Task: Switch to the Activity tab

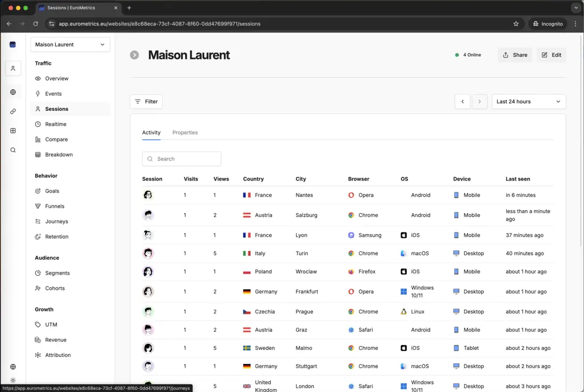Action: [x=151, y=133]
